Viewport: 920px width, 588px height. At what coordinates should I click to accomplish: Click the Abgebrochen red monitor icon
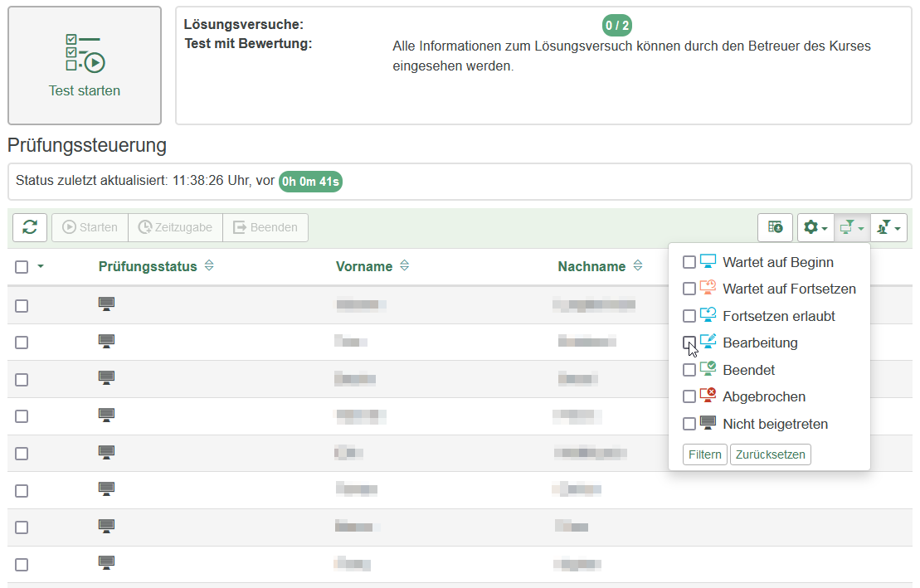708,396
